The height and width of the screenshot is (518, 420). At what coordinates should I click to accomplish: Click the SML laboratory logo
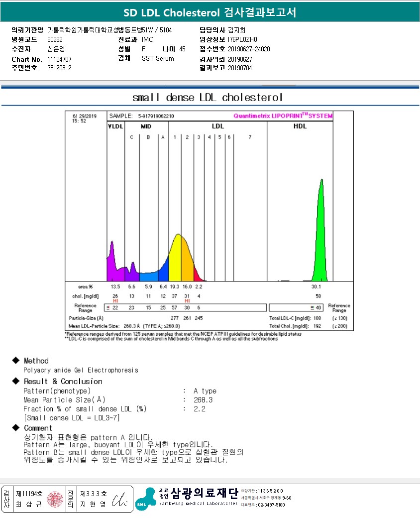(x=146, y=499)
